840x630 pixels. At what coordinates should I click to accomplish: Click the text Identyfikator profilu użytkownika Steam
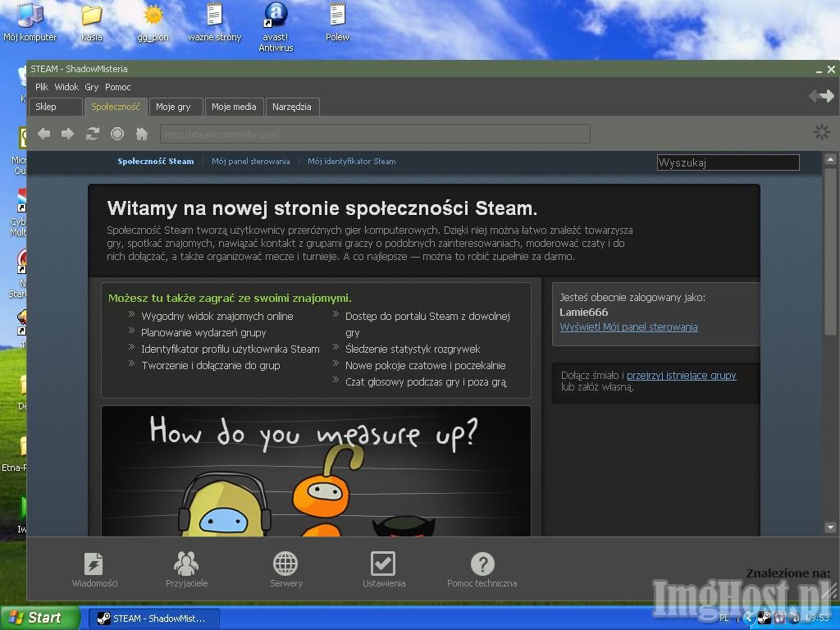231,349
